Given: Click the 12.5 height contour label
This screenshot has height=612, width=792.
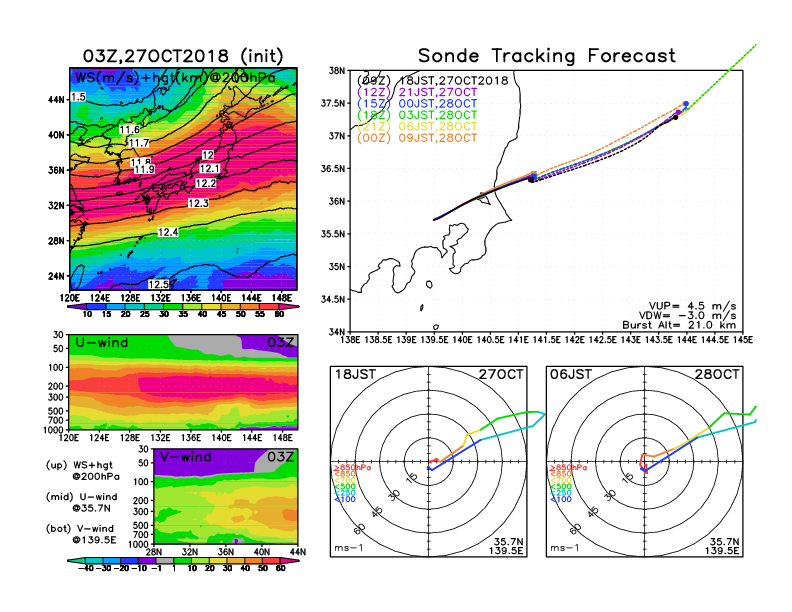Looking at the screenshot, I should [158, 284].
